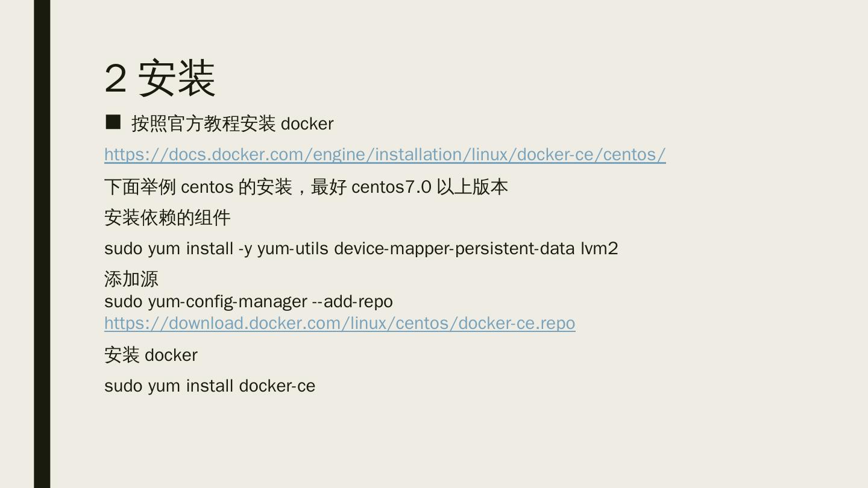The height and width of the screenshot is (488, 868).
Task: Click the black square bullet marker
Action: click(x=113, y=122)
